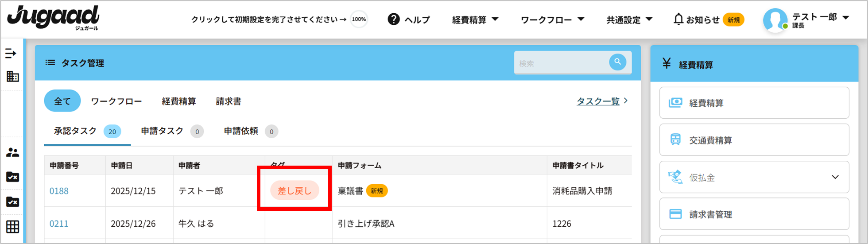Open application number 0188

[x=59, y=191]
